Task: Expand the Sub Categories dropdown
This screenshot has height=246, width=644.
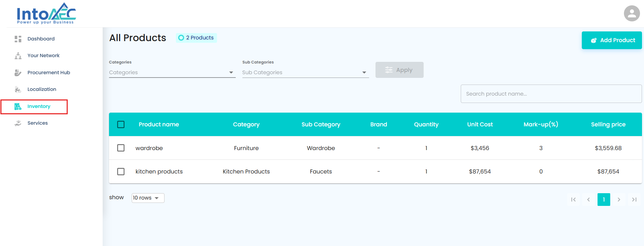Action: 305,73
